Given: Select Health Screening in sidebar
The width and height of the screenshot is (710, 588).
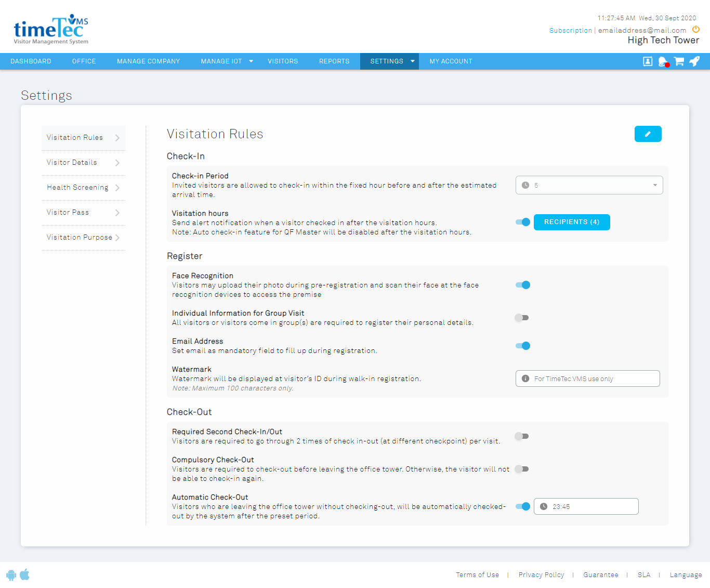Looking at the screenshot, I should click(x=83, y=188).
